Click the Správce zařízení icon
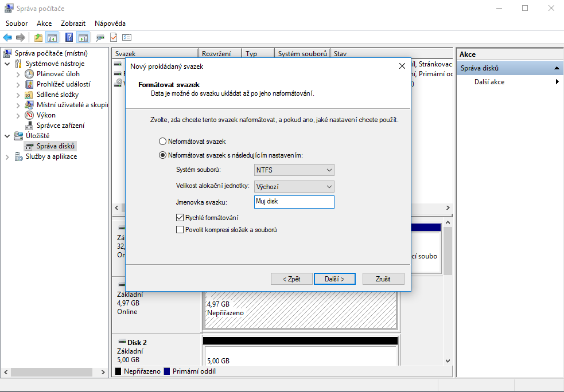 click(x=29, y=126)
